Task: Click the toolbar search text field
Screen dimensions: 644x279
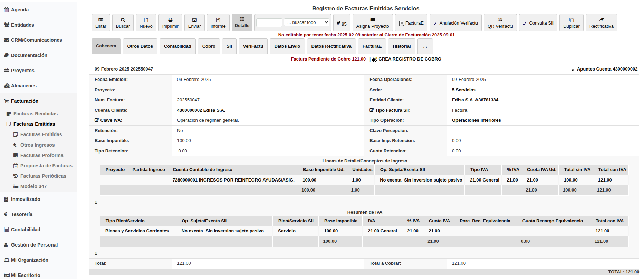Action: tap(269, 23)
